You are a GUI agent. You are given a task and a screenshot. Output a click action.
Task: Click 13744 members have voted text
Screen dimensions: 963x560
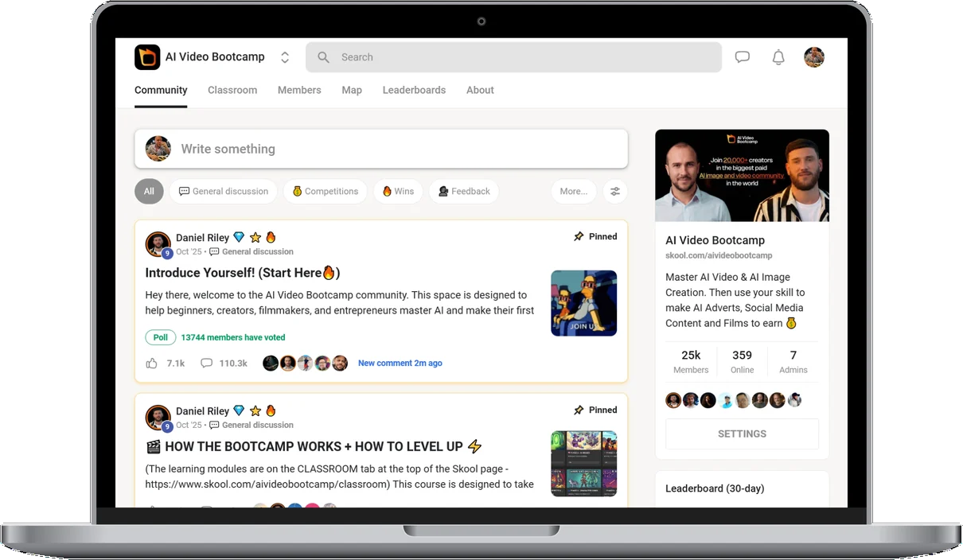(232, 337)
